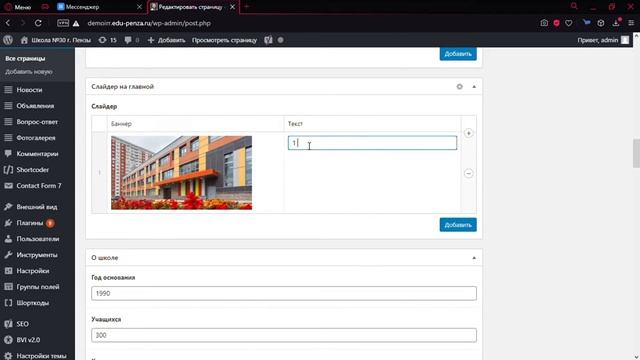Open the Yoast SEO admin bar icon
This screenshot has width=640, height=360.
click(x=268, y=40)
